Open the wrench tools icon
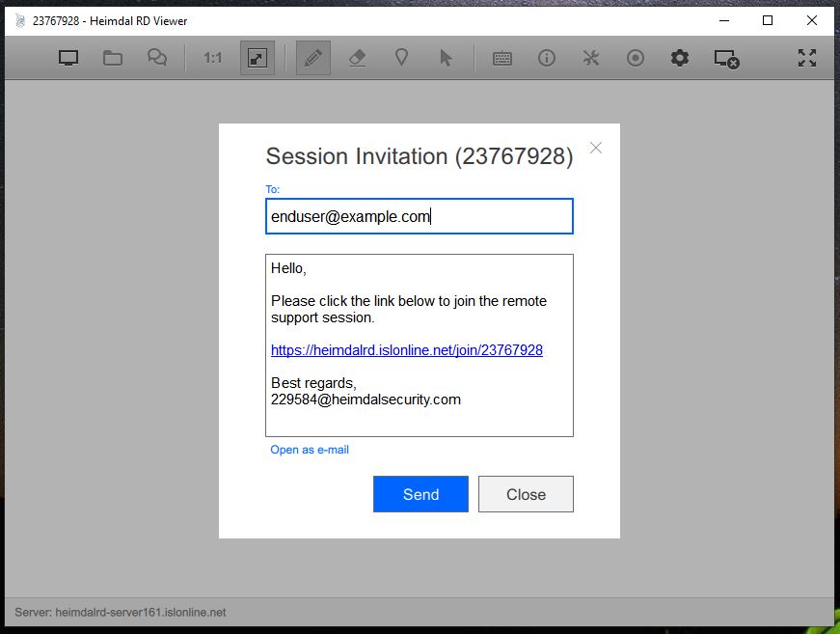The width and height of the screenshot is (840, 634). [x=591, y=58]
